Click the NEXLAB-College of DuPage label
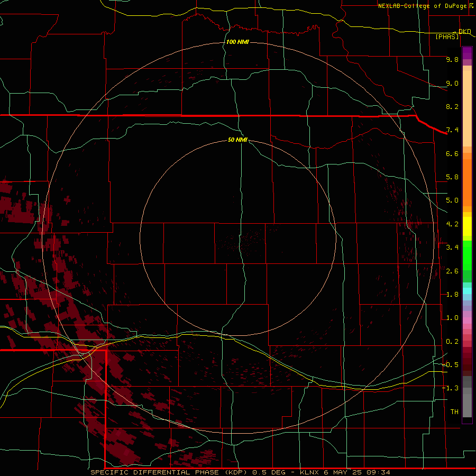This screenshot has height=476, width=476. pos(423,6)
